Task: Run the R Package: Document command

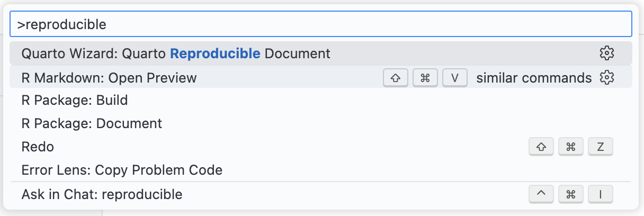Action: click(x=92, y=124)
